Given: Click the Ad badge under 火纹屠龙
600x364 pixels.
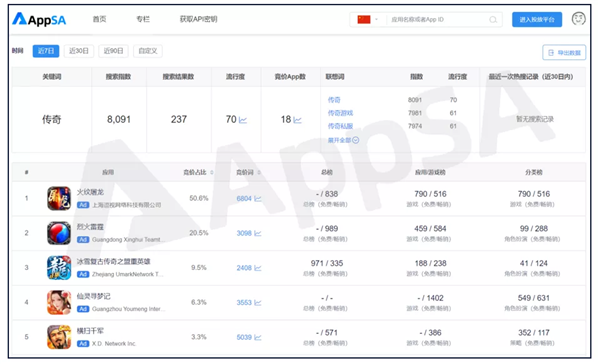Looking at the screenshot, I should coord(83,205).
